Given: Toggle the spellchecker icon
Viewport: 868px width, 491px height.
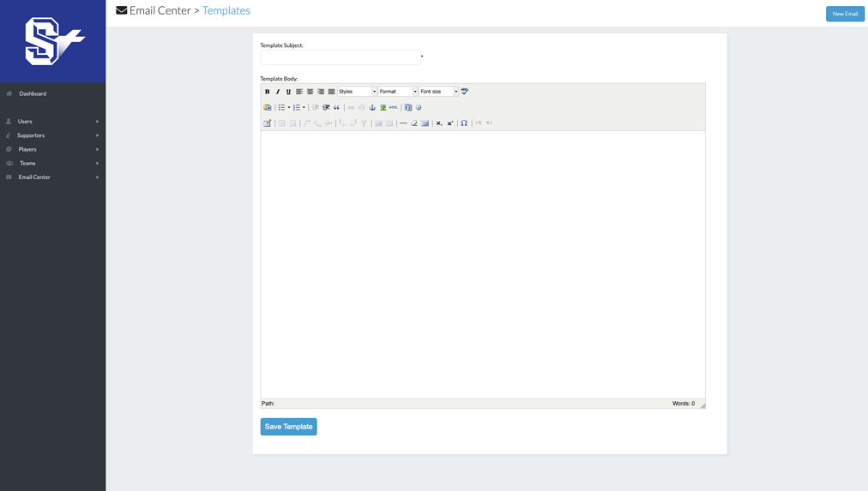Looking at the screenshot, I should [x=465, y=92].
